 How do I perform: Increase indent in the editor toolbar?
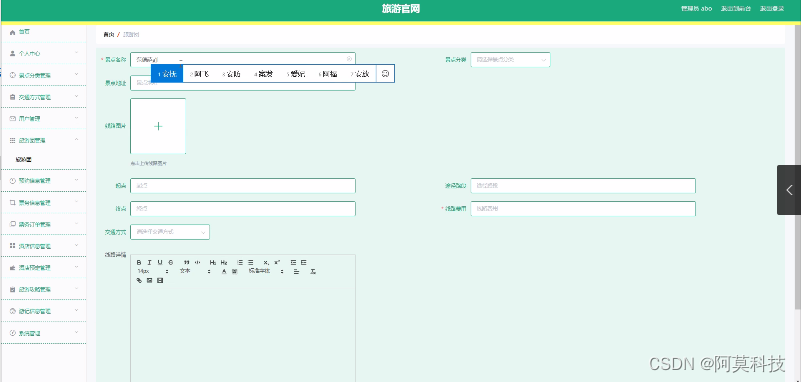tap(303, 262)
